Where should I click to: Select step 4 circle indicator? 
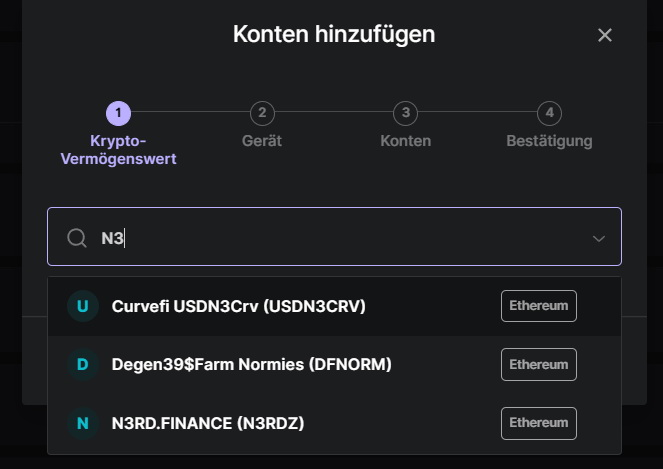click(x=549, y=113)
